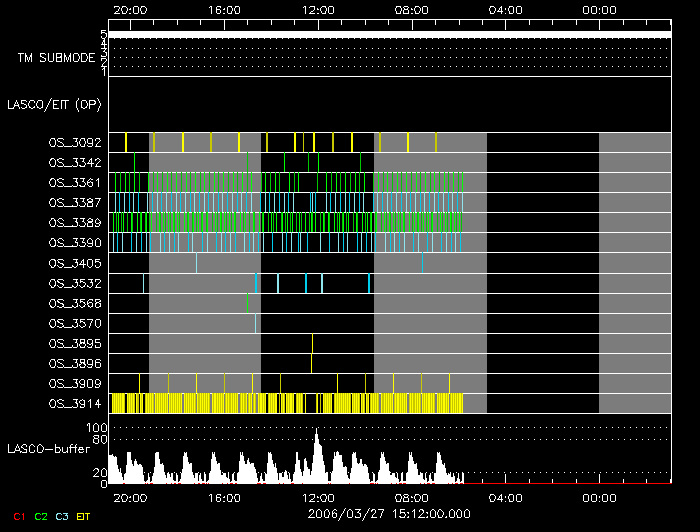
Task: Click the red C1 legend entry
Action: pyautogui.click(x=18, y=516)
